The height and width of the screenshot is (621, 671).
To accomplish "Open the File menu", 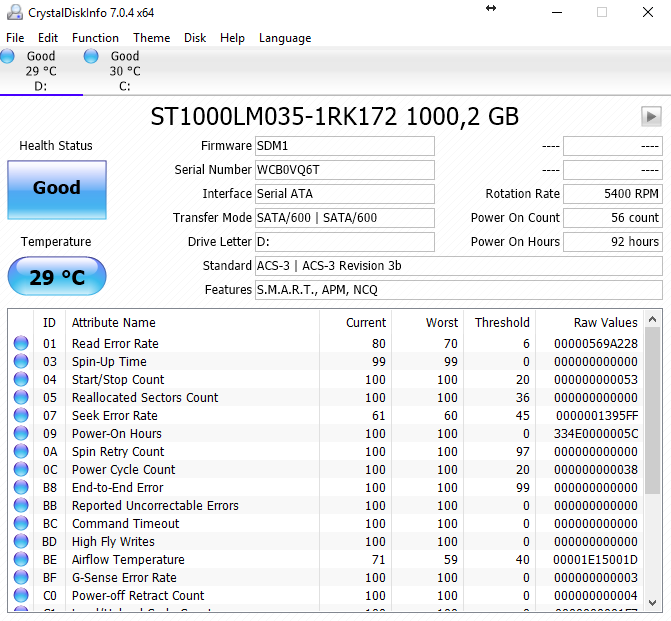I will [x=15, y=38].
